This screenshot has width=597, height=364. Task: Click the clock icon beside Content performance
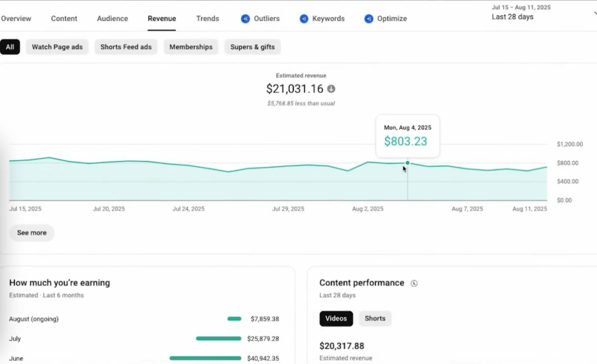pyautogui.click(x=414, y=283)
